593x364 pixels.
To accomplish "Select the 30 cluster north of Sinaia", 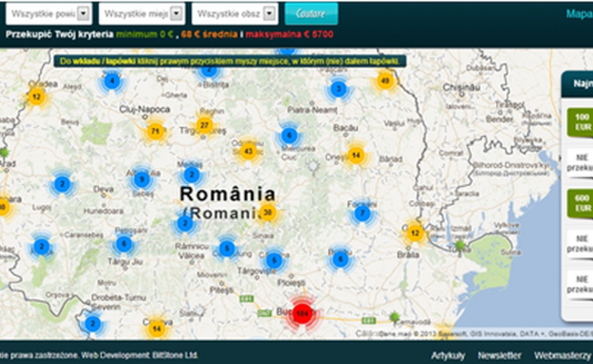I will pyautogui.click(x=268, y=212).
